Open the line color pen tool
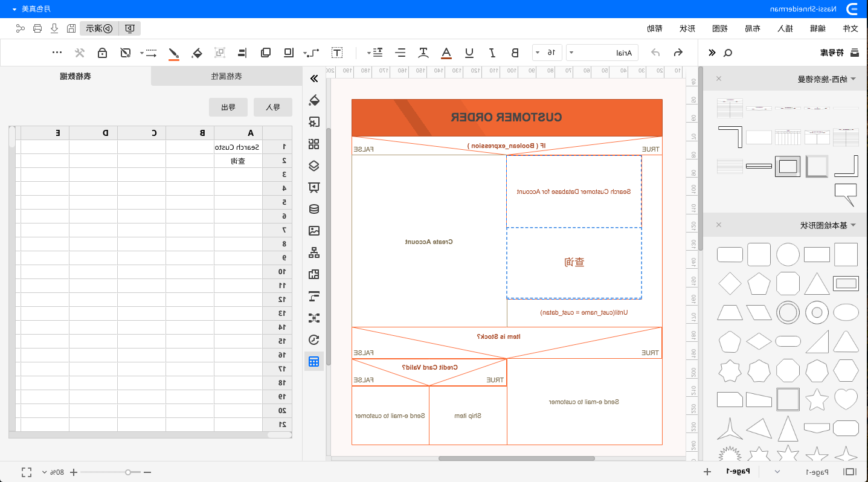Viewport: 868px width, 482px height. click(174, 53)
